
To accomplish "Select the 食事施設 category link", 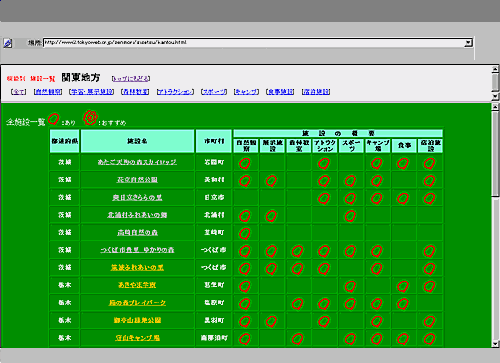I will 280,92.
